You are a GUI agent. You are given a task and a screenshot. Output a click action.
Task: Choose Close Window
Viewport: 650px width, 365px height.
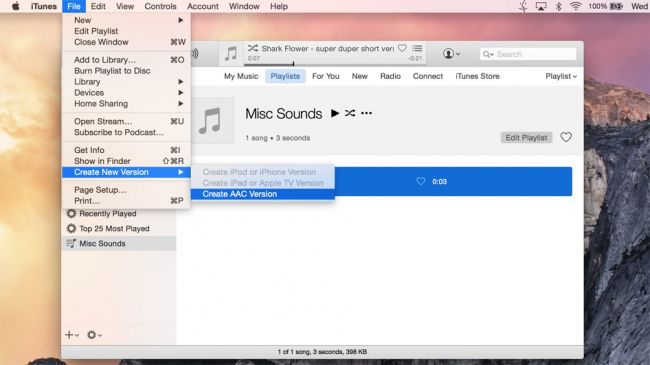click(x=126, y=42)
